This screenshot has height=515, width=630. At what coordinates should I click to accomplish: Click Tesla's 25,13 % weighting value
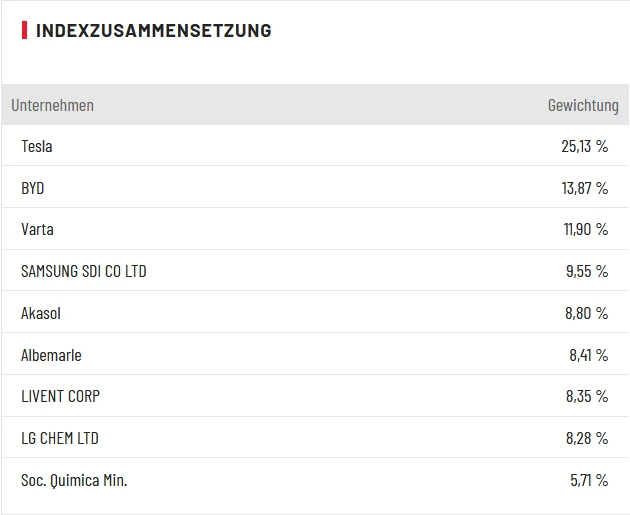[x=585, y=146]
